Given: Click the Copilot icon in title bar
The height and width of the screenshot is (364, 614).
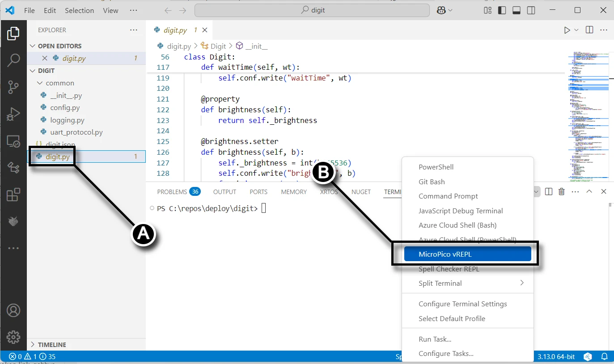Looking at the screenshot, I should [x=441, y=10].
